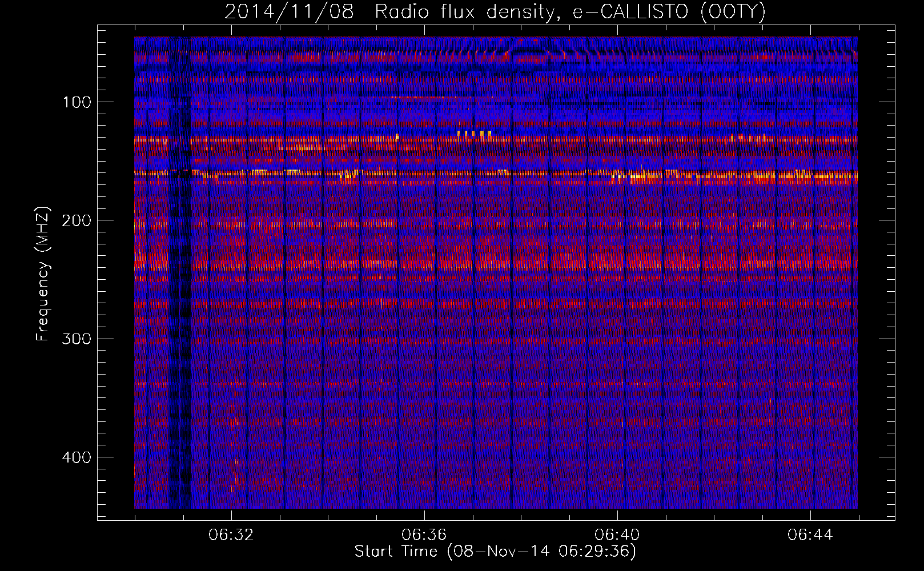Click the plot title '2014/11/08 Radio flux density'
This screenshot has height=571, width=924.
tap(495, 12)
